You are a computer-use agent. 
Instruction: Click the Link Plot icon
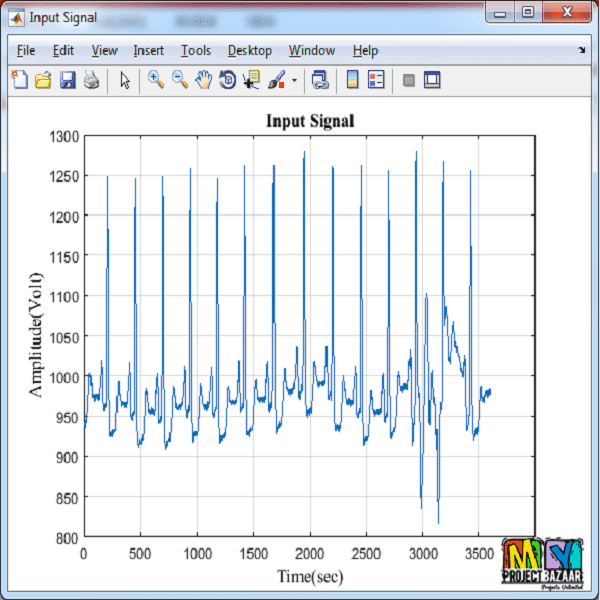click(x=320, y=80)
